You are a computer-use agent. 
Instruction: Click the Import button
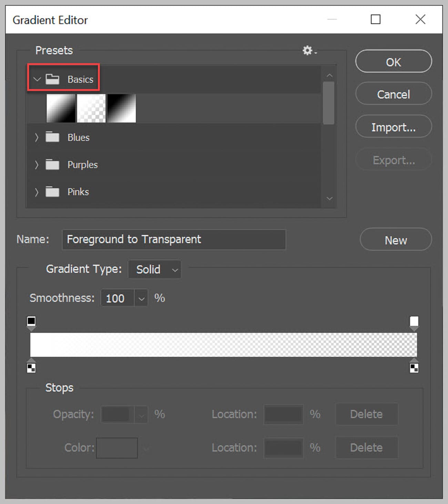click(393, 126)
